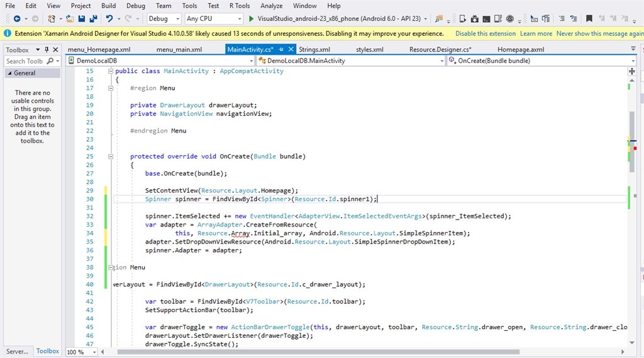Open the Undo history dropdown arrow
644x358 pixels.
119,19
